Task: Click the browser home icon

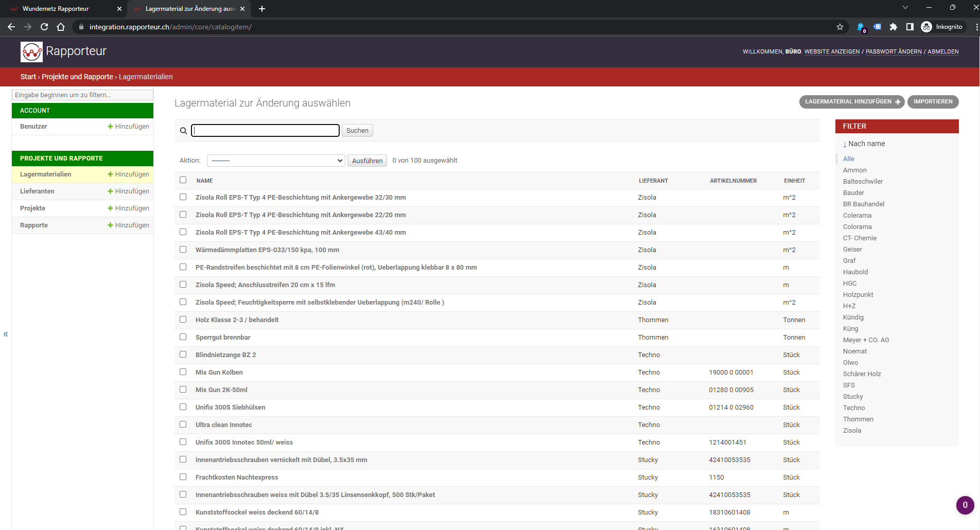Action: [x=61, y=27]
